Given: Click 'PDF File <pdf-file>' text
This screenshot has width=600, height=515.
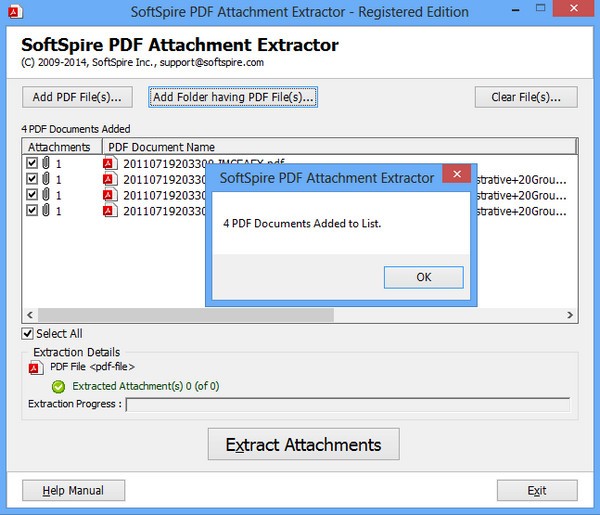Looking at the screenshot, I should 92,367.
